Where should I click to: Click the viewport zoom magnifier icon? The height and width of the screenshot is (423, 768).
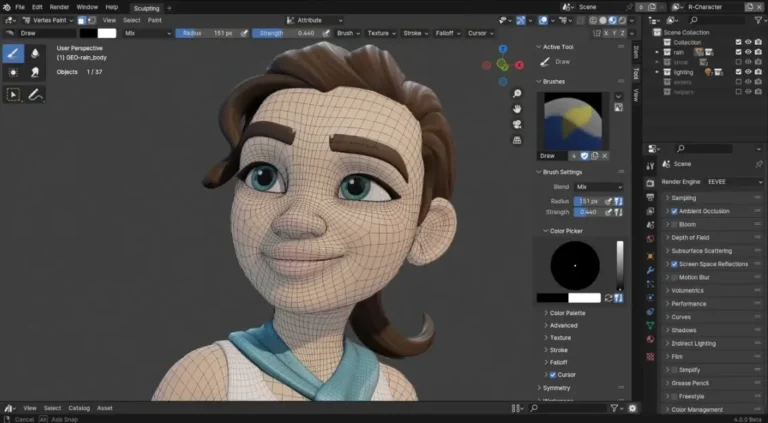pyautogui.click(x=517, y=94)
